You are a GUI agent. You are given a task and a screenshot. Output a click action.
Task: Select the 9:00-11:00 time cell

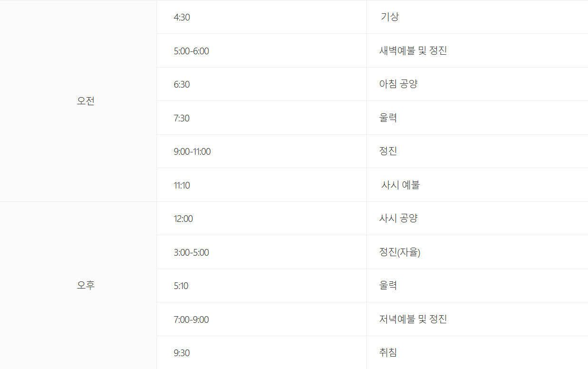(x=192, y=151)
